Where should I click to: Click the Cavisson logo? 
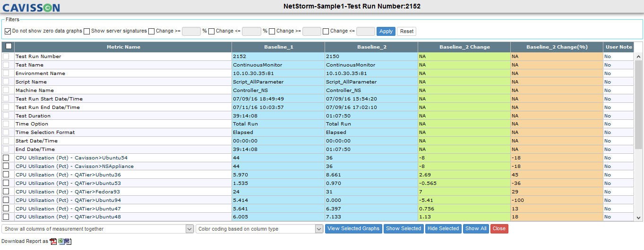pos(31,8)
